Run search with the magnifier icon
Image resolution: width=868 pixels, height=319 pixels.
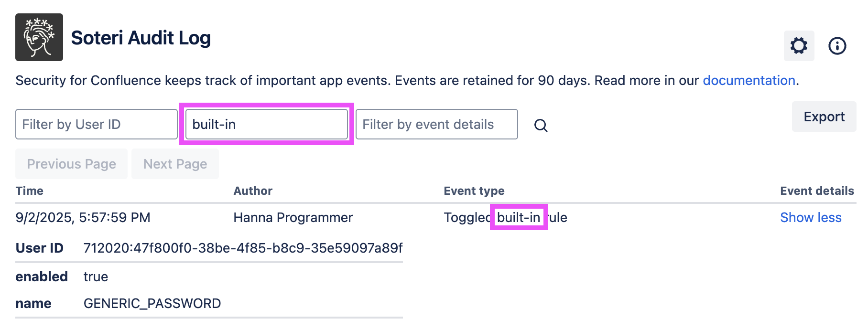541,125
